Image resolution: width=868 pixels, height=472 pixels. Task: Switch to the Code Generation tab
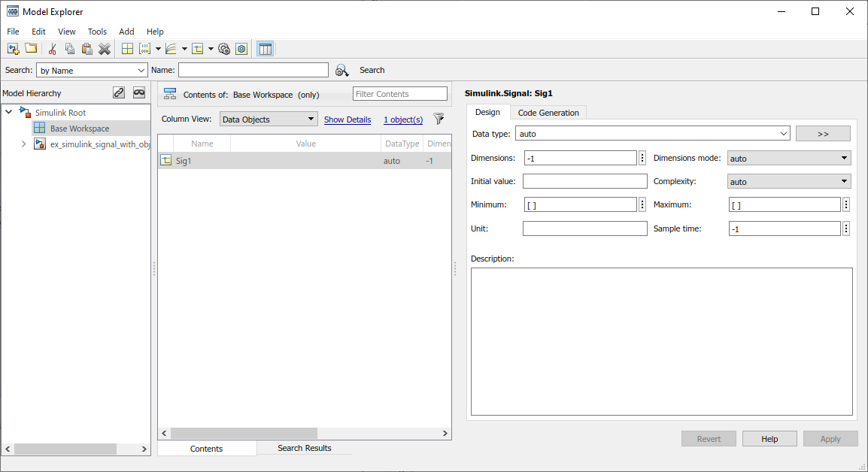pos(548,113)
